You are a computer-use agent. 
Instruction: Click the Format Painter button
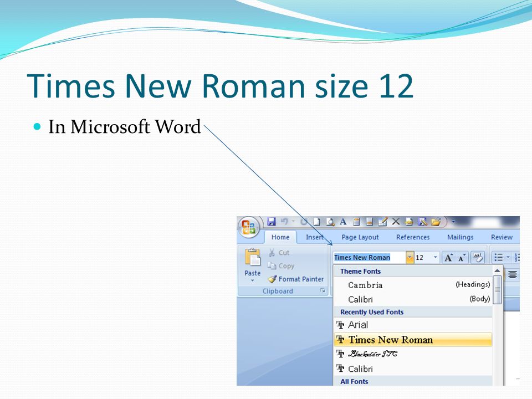pos(296,279)
